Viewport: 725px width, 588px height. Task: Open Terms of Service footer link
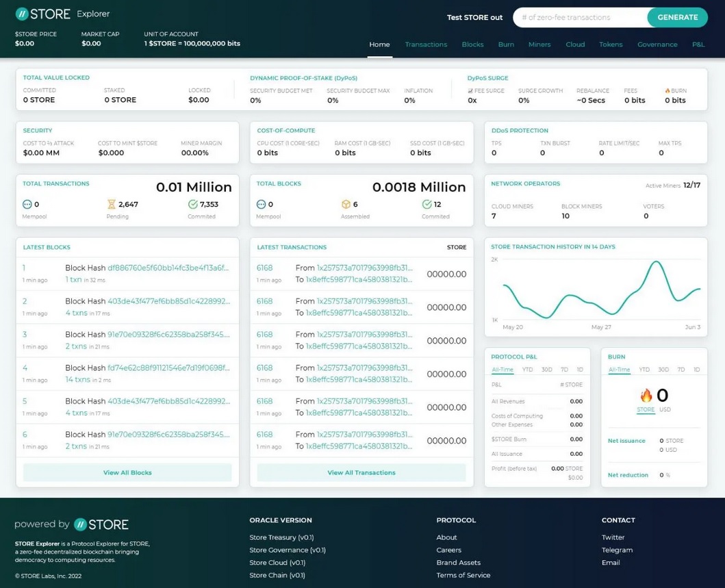tap(463, 575)
